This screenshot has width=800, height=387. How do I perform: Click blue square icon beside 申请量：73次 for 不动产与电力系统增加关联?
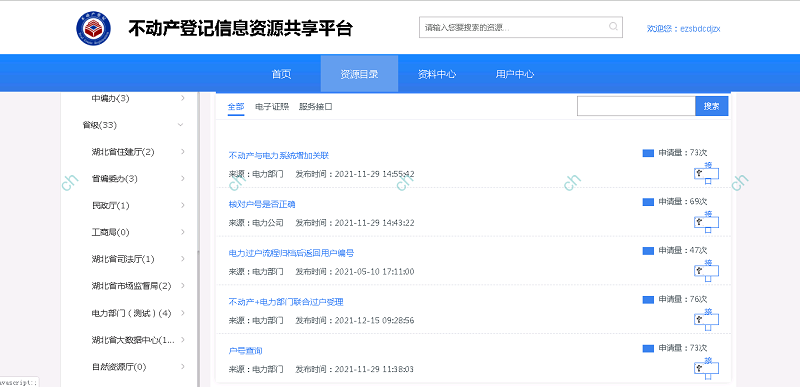(x=648, y=153)
